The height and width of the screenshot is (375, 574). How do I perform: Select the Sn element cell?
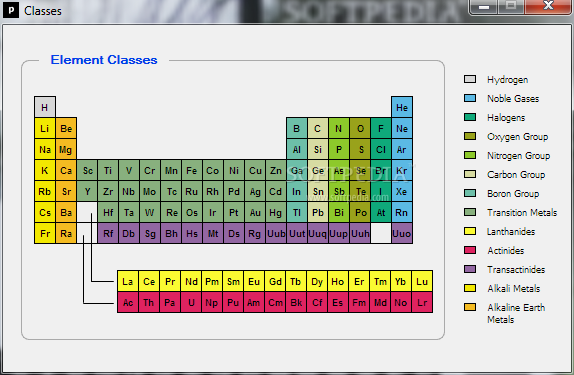click(318, 192)
